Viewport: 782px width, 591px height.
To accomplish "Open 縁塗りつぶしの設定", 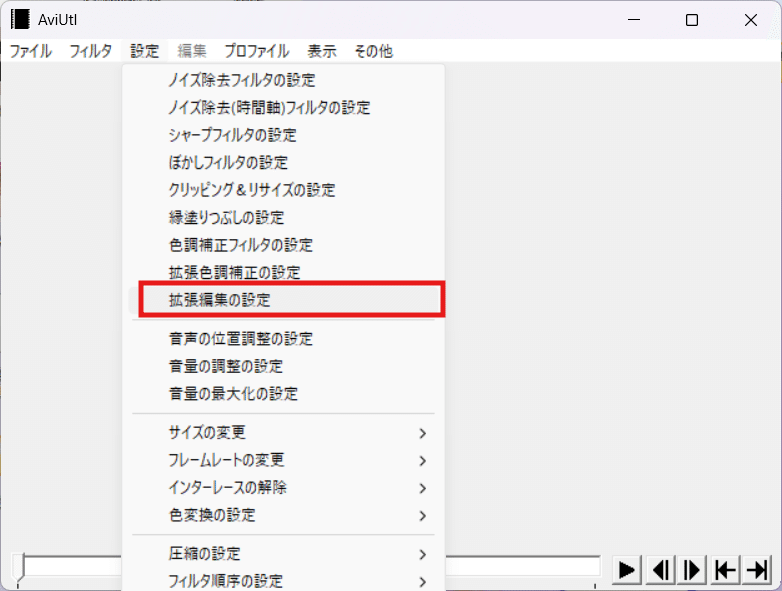I will 283,217.
